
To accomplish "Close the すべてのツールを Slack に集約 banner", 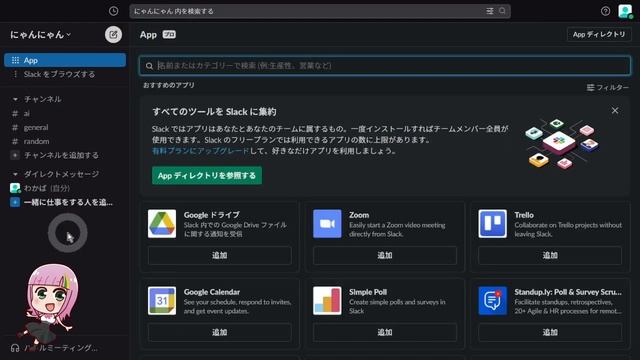I will (x=615, y=111).
